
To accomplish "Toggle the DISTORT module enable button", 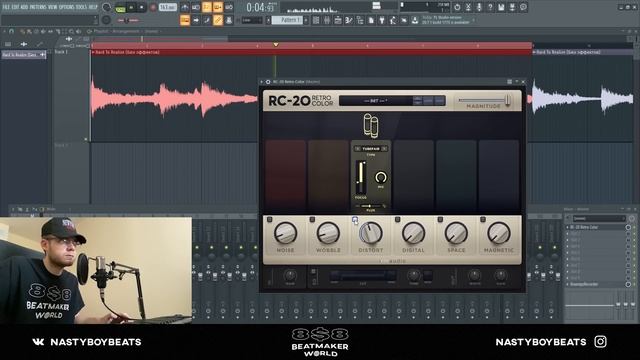I will tap(355, 220).
